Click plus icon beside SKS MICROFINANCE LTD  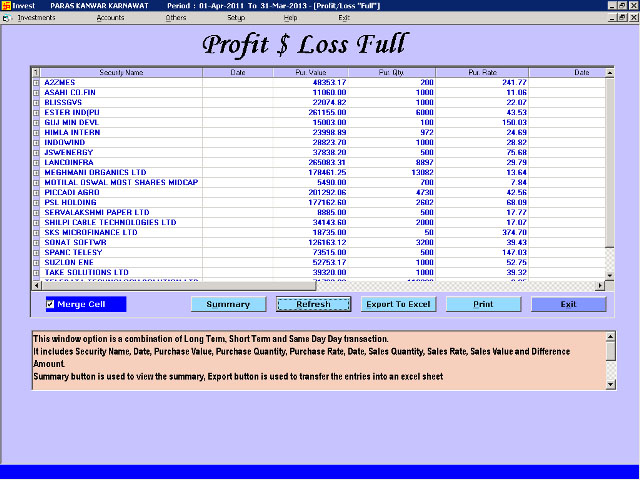click(x=37, y=232)
